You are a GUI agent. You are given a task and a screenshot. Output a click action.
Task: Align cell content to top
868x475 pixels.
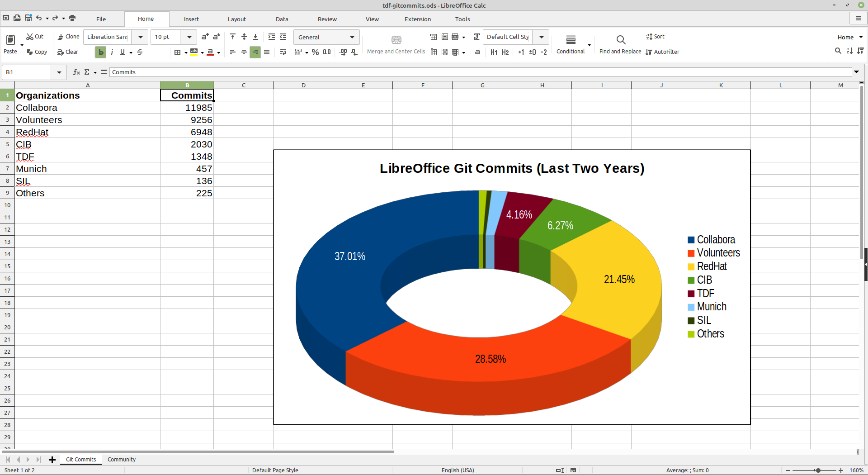233,37
